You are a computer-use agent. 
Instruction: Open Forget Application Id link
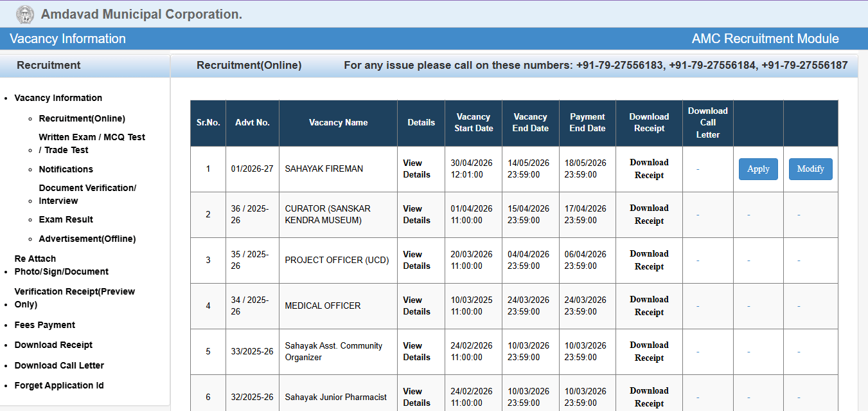click(x=59, y=385)
